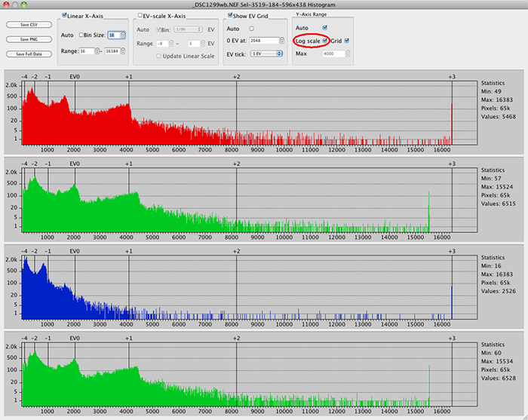Click the Bin Size input field
This screenshot has height=420, width=528.
[115, 35]
